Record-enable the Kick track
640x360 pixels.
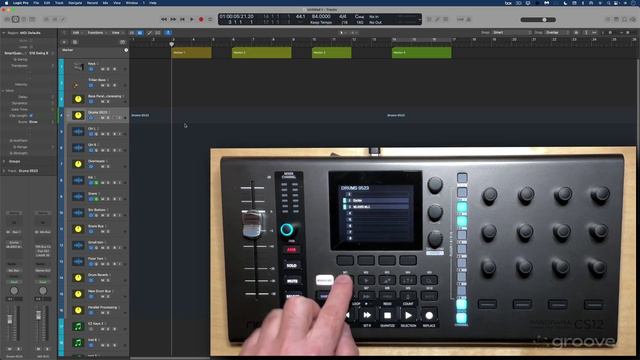coord(114,69)
